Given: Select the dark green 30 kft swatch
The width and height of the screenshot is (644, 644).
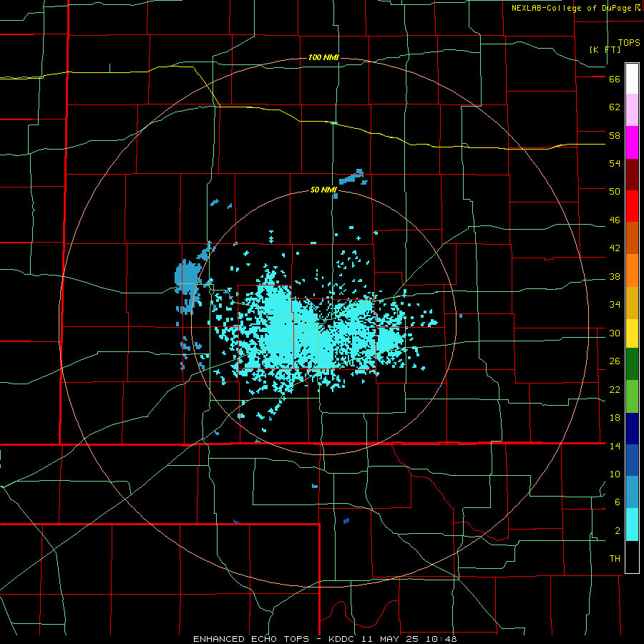Looking at the screenshot, I should click(632, 364).
